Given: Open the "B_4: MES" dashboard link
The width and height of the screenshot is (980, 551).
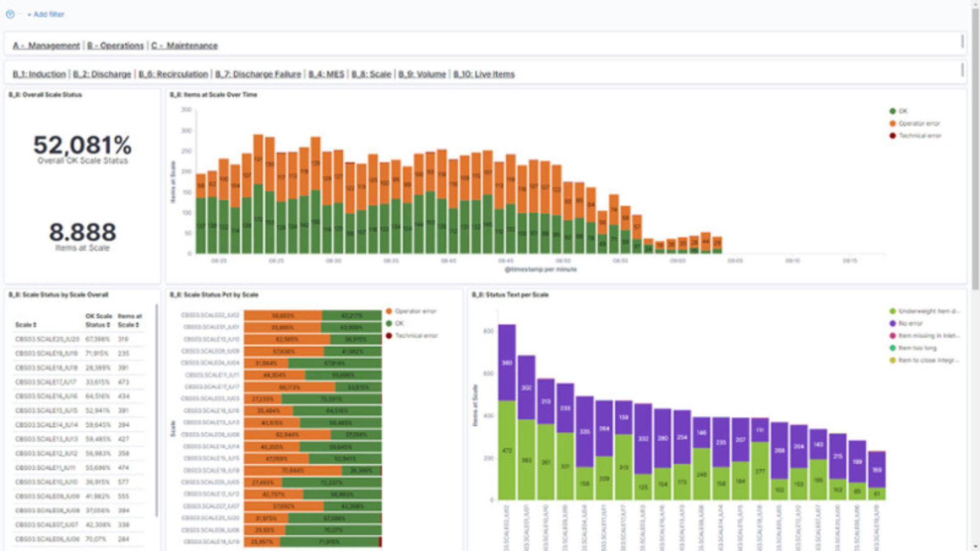Looking at the screenshot, I should [x=327, y=74].
